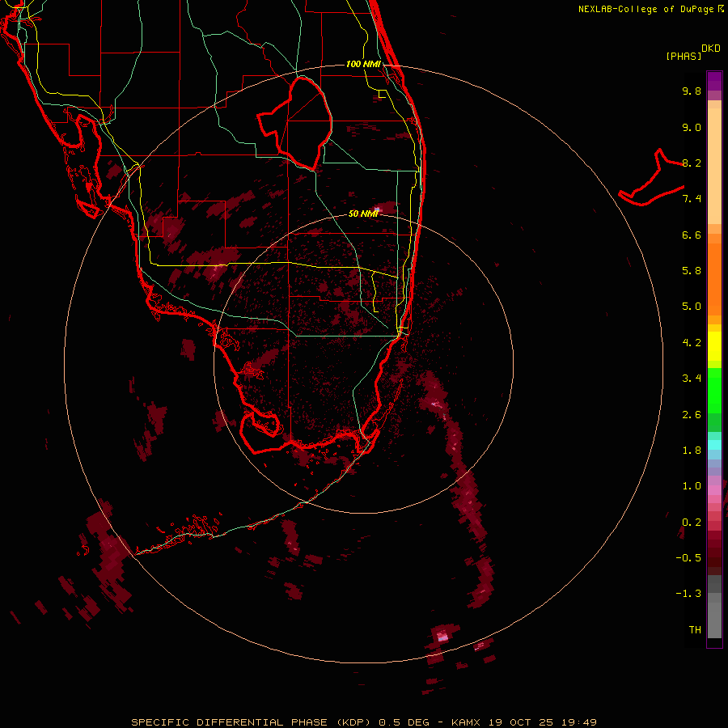
Task: Click the 100 NMI range ring label
Action: [363, 64]
